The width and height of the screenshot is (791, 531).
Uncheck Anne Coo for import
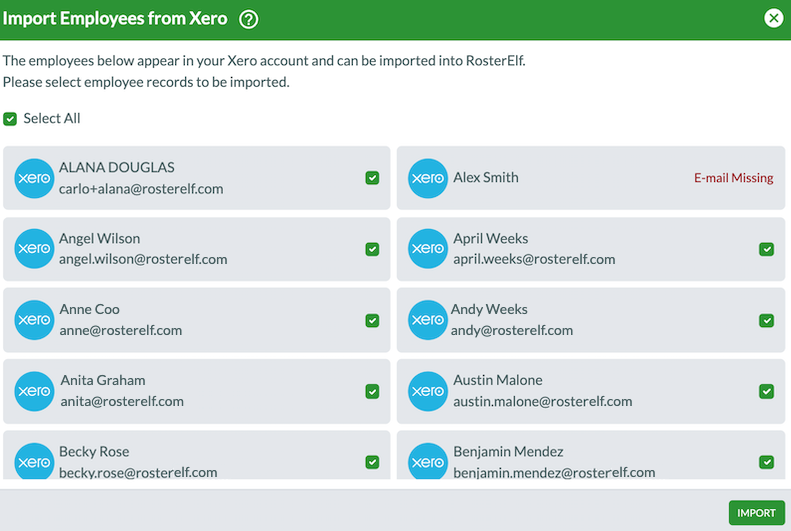[x=372, y=320]
